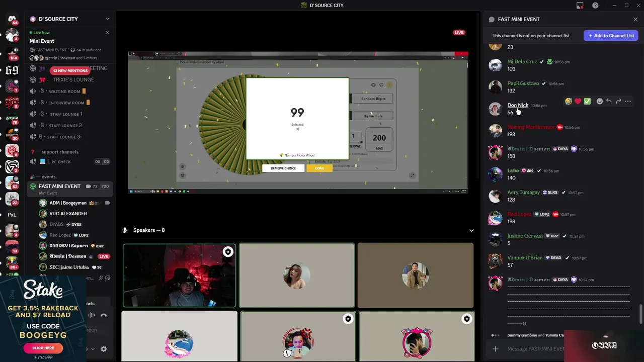Open Mj Dela Cruz profile in chat

(x=522, y=61)
